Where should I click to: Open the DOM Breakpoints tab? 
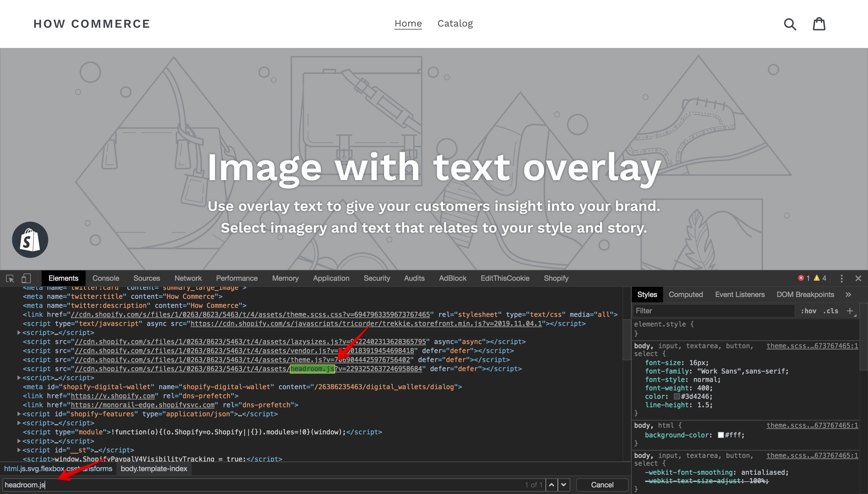(x=805, y=295)
